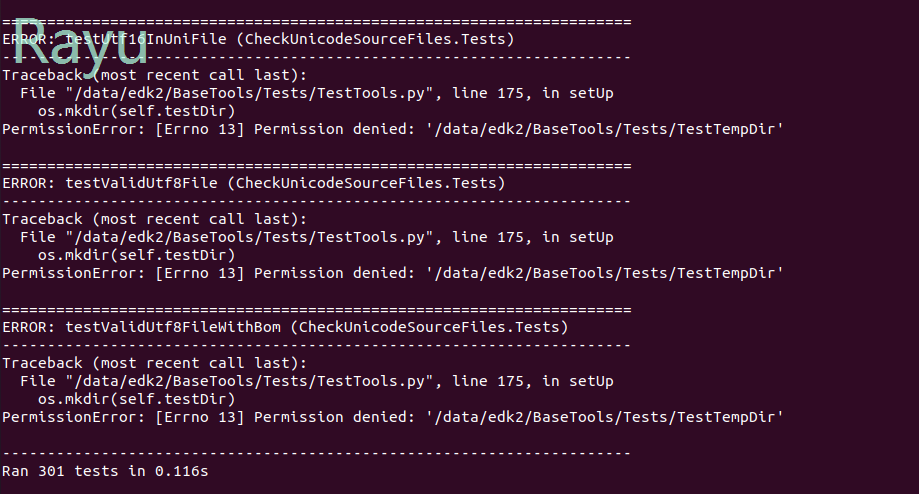Click '(CheckUnicodeSourceFiles.Tests)' after testValidUtf8FileWithBom
This screenshot has height=494, width=919.
(x=433, y=327)
